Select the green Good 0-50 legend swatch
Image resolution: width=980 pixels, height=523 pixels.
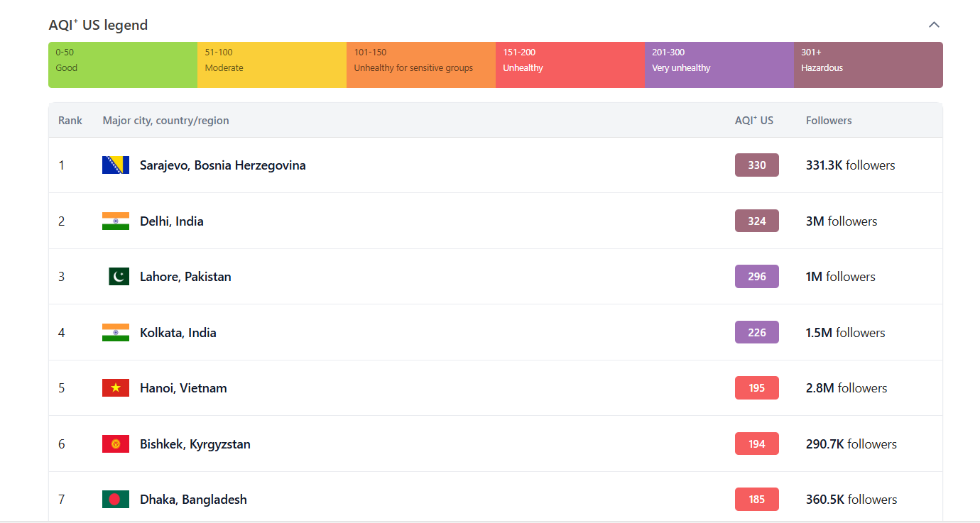[123, 65]
